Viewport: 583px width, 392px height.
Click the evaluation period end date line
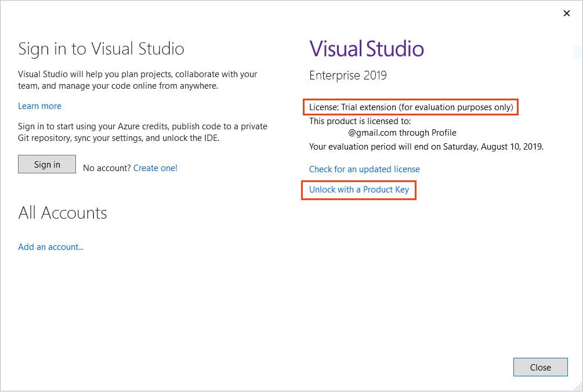pos(426,147)
